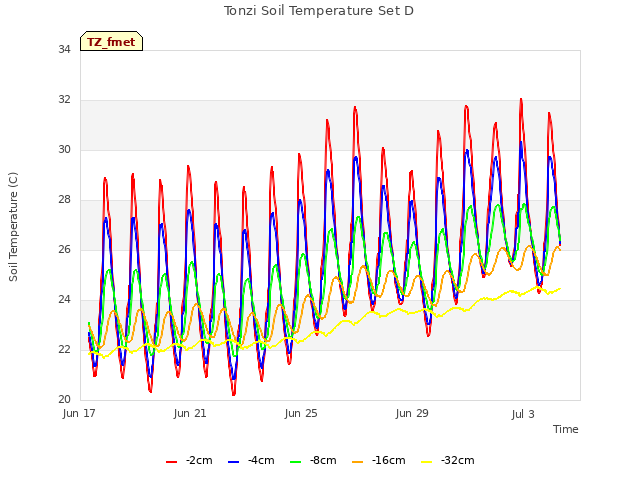Click the 20 y-axis tick label
The height and width of the screenshot is (480, 640).
64,400
